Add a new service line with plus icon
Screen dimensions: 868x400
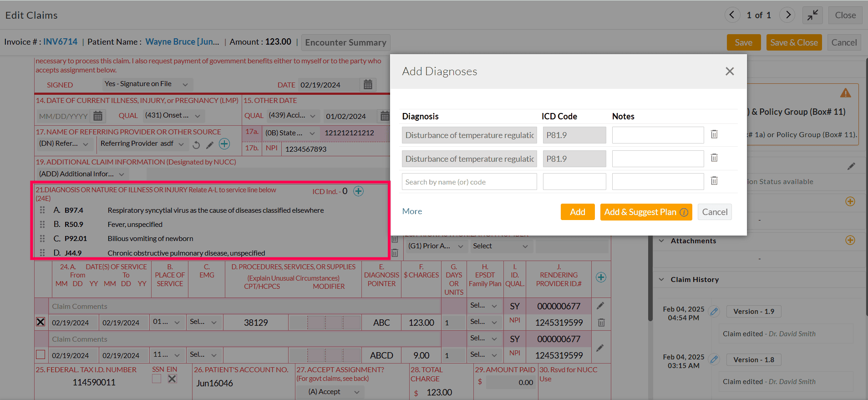tap(601, 277)
